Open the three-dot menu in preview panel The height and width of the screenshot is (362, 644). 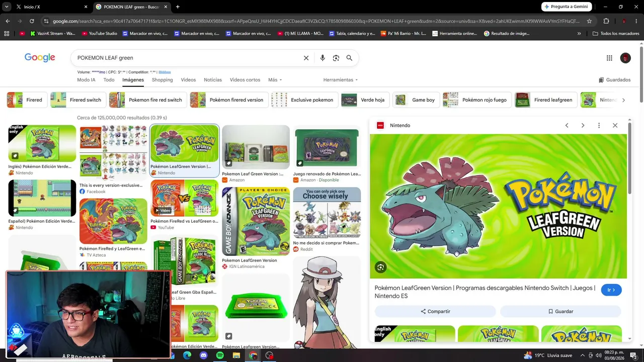click(599, 125)
